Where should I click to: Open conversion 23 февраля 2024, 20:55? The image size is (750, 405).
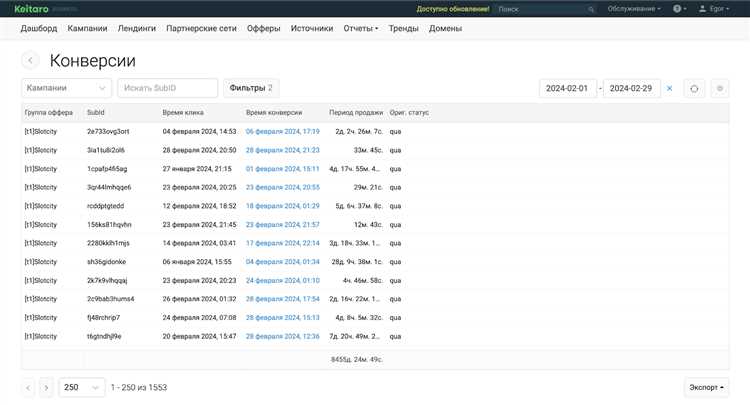(283, 187)
